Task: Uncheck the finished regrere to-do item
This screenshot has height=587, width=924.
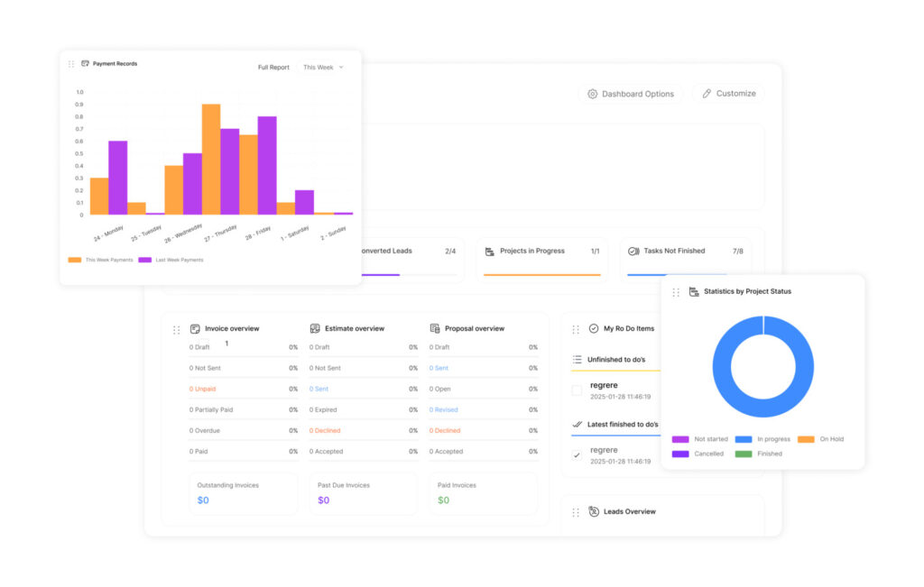Action: click(577, 455)
